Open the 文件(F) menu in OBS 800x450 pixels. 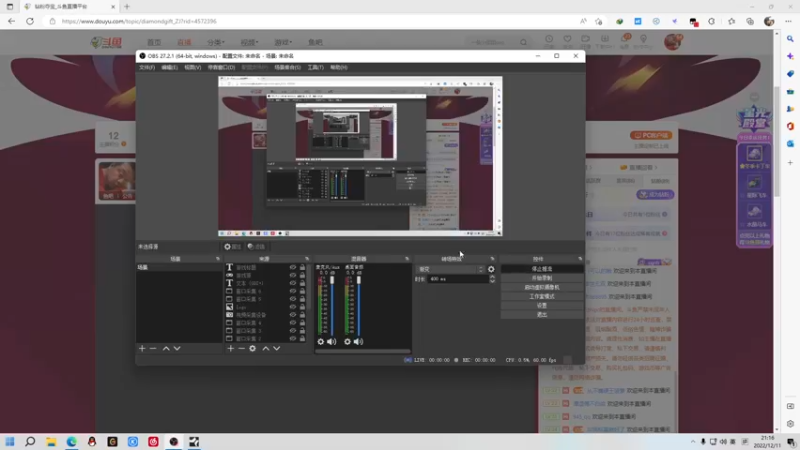coord(147,67)
